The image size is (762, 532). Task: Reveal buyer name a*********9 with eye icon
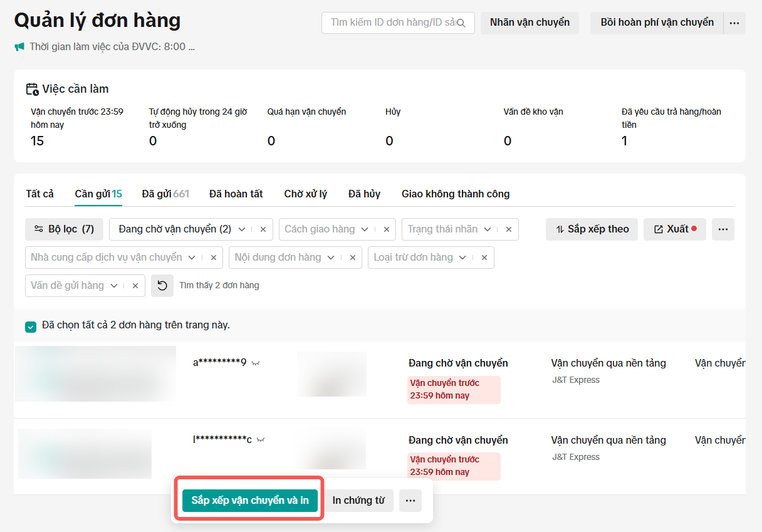(256, 363)
